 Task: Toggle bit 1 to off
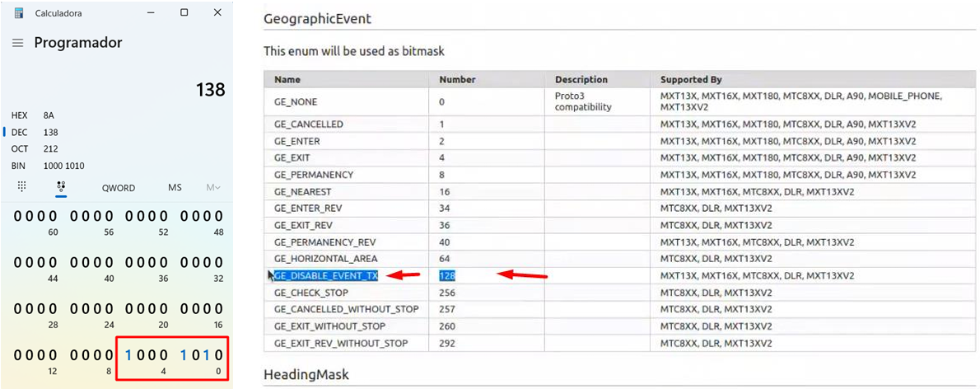[x=208, y=355]
